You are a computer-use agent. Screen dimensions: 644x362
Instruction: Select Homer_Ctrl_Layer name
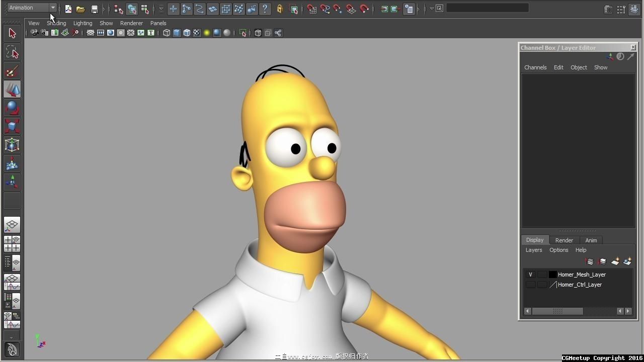pyautogui.click(x=580, y=285)
